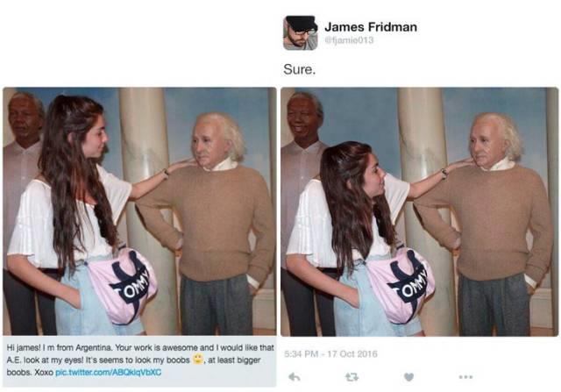Image resolution: width=561 pixels, height=392 pixels.
Task: Open the @fjamie013 handle
Action: pyautogui.click(x=349, y=40)
